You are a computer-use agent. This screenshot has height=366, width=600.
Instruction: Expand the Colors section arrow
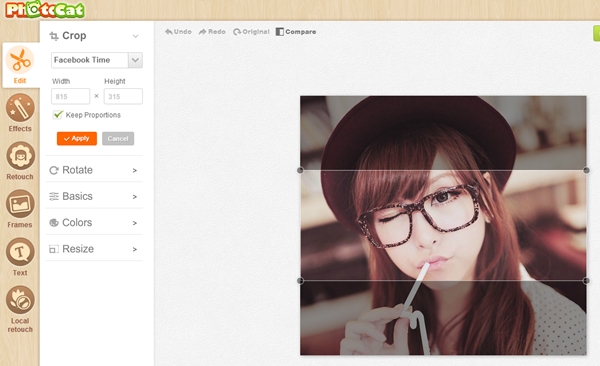[135, 223]
